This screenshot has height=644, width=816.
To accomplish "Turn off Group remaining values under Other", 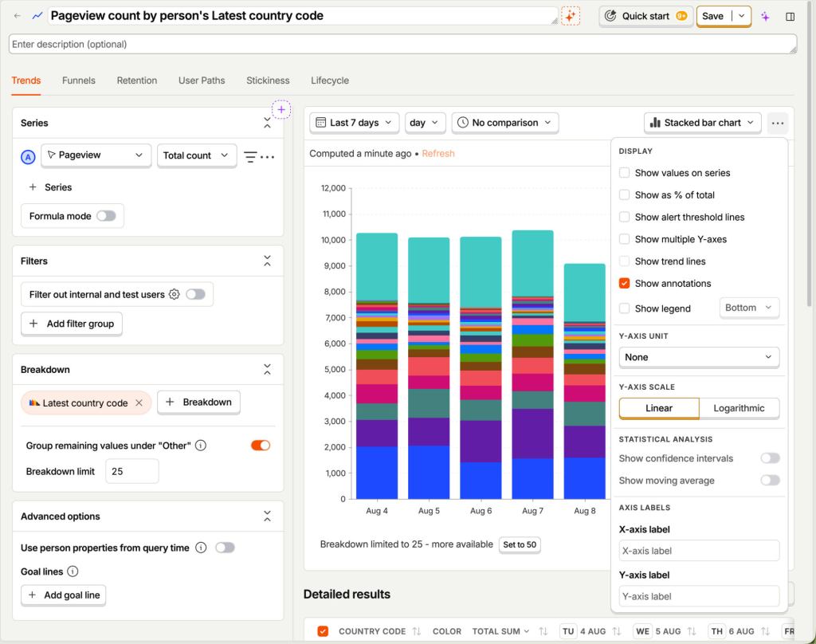I will 261,445.
